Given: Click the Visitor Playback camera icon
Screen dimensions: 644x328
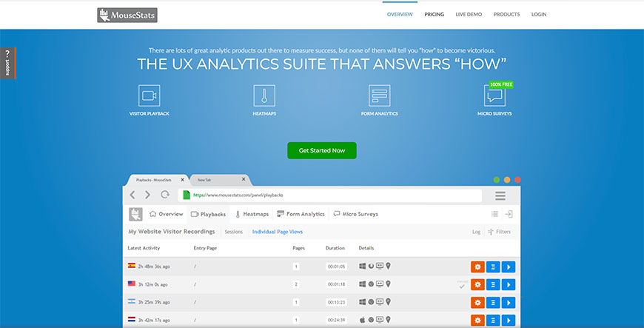Looking at the screenshot, I should [x=149, y=96].
